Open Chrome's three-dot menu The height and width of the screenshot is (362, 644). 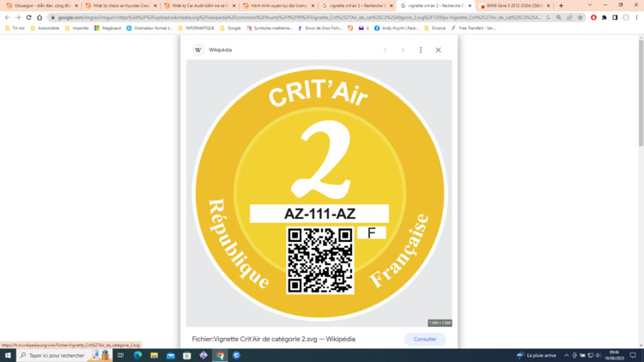[x=636, y=18]
